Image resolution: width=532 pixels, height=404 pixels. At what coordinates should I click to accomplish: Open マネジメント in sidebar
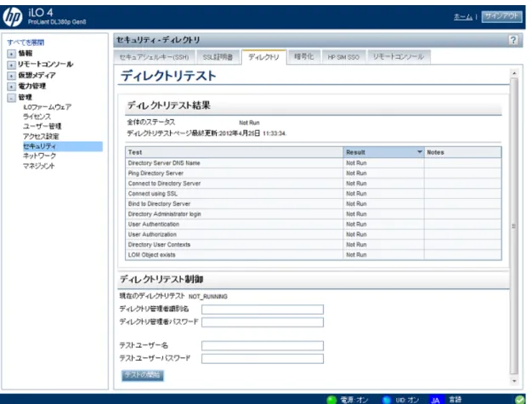click(39, 166)
